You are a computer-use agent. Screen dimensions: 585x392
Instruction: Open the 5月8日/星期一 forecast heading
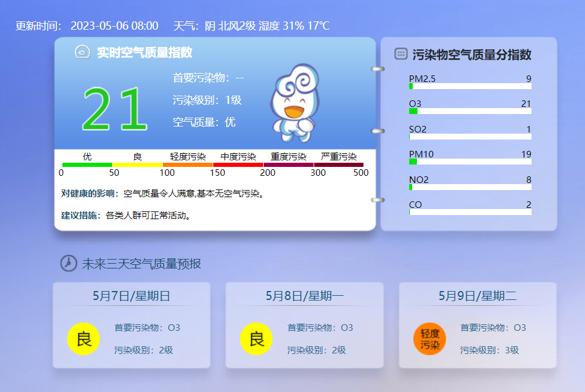(305, 296)
